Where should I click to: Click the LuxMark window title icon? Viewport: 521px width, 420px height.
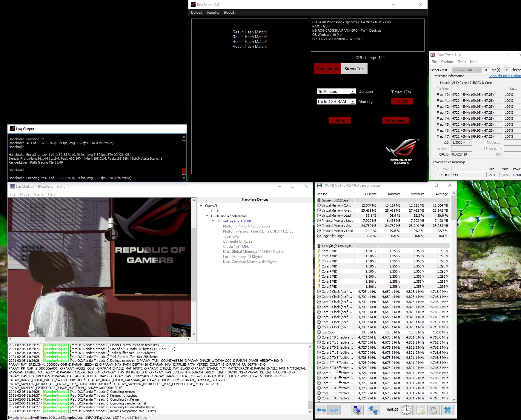[12, 186]
